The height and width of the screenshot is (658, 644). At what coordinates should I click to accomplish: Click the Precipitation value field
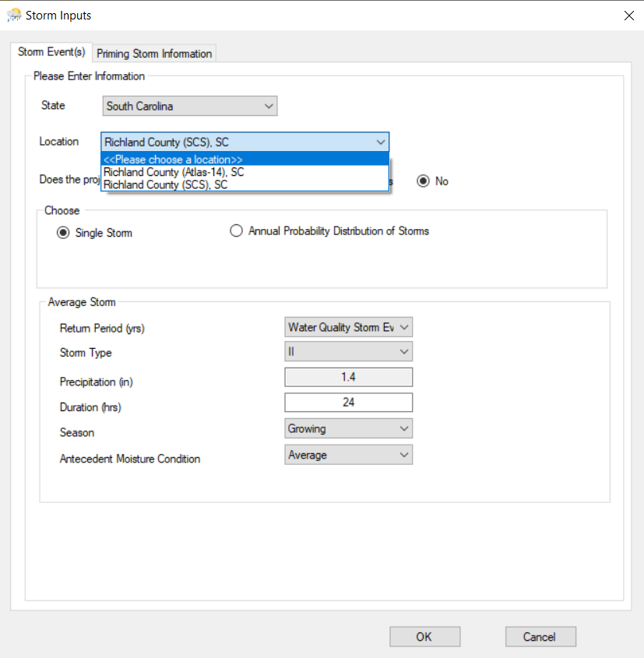(x=348, y=378)
